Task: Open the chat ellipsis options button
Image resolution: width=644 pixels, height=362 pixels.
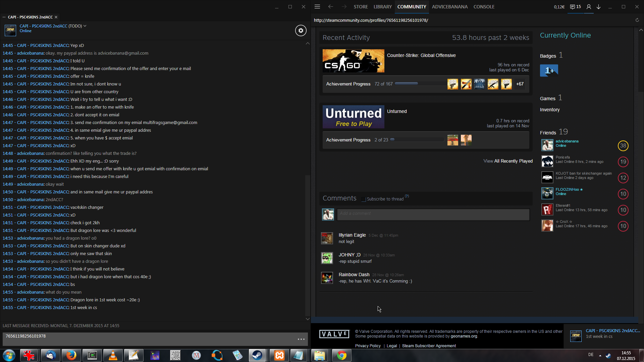Action: [301, 339]
